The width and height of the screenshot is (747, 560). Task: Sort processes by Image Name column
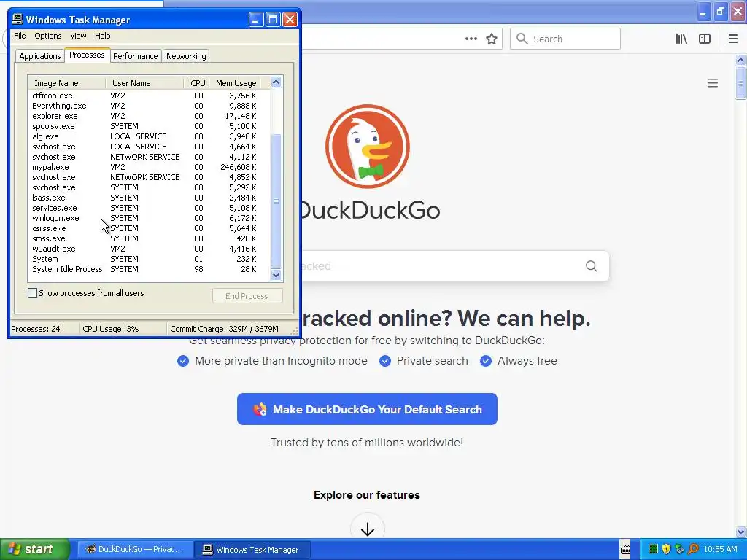point(66,83)
